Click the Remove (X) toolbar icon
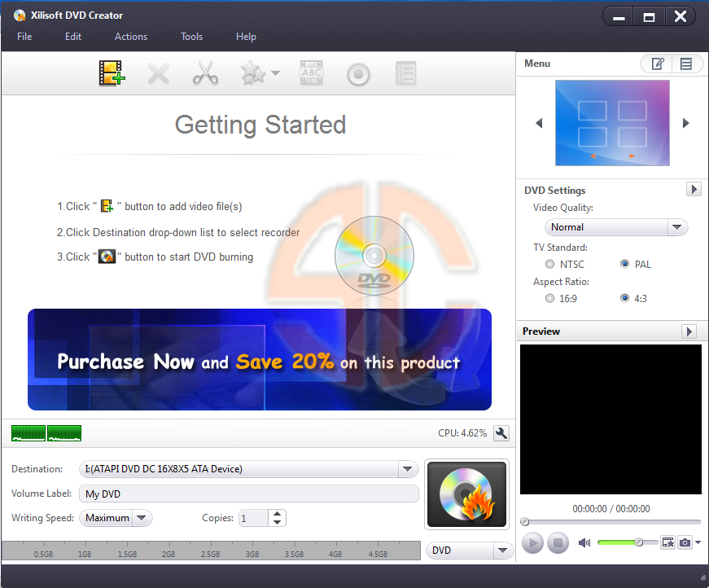Viewport: 709px width, 588px height. 158,74
